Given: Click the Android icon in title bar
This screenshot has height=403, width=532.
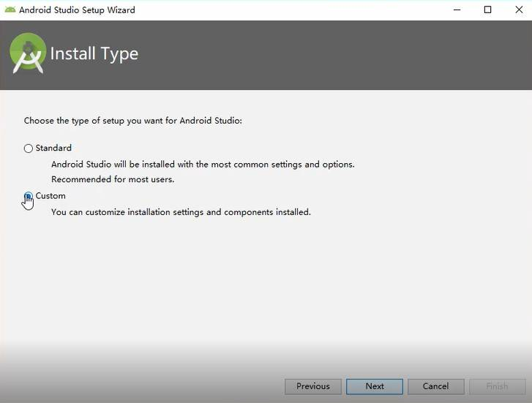Looking at the screenshot, I should (10, 10).
